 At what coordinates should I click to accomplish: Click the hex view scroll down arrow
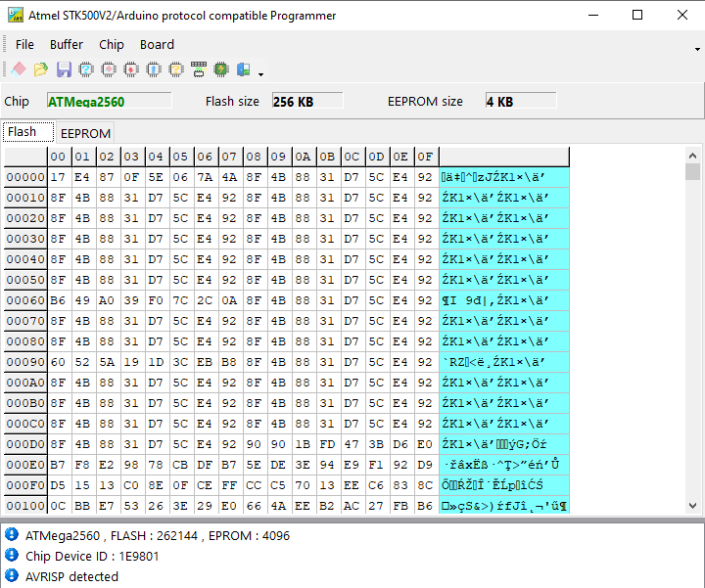[692, 506]
